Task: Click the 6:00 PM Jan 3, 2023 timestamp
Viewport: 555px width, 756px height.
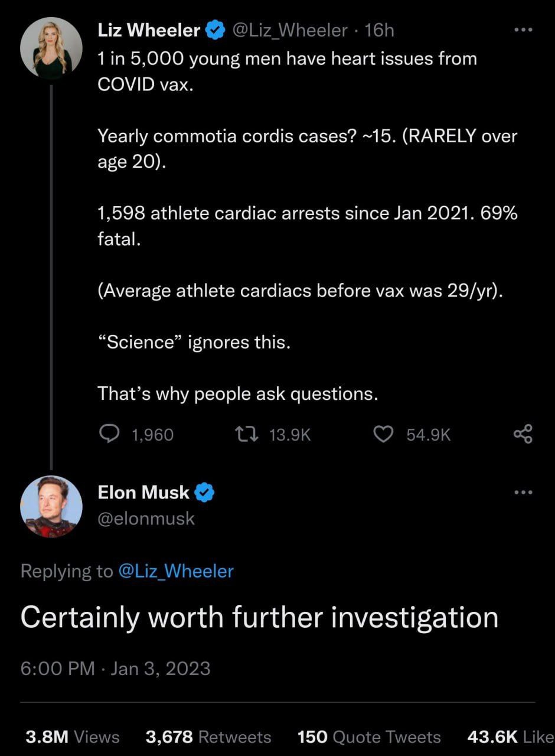Action: point(115,669)
